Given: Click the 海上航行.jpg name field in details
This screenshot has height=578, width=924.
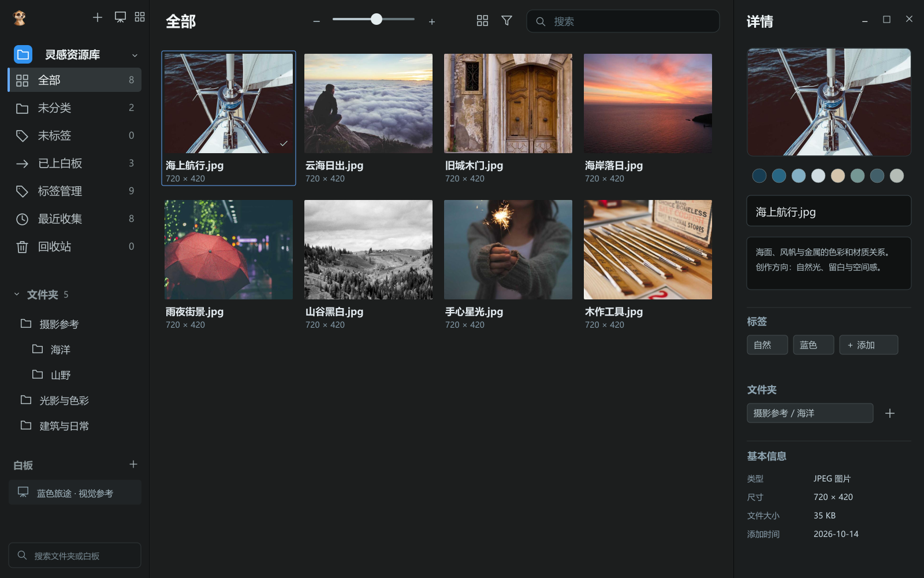Looking at the screenshot, I should click(829, 211).
